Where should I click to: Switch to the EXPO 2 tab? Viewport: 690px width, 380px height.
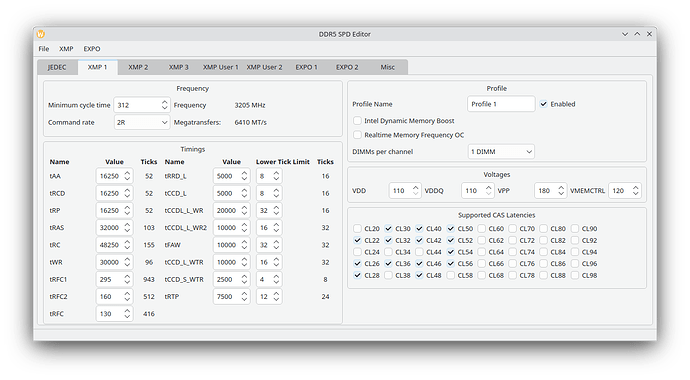(347, 67)
